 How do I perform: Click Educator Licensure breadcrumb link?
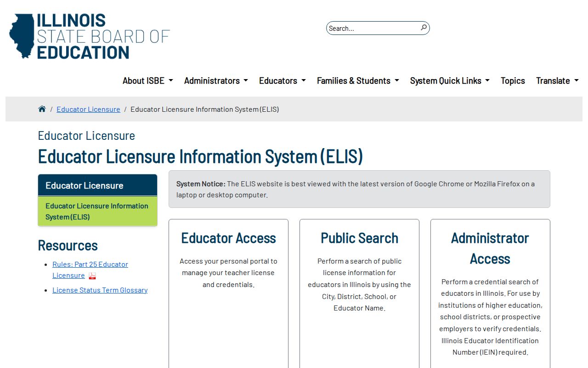(x=88, y=109)
